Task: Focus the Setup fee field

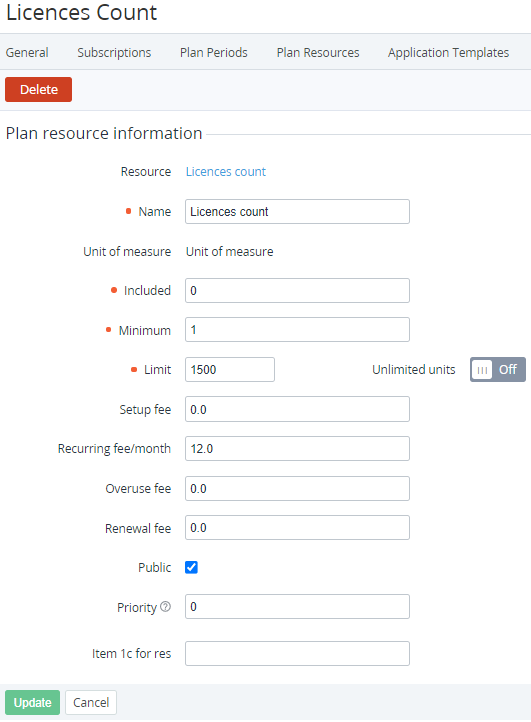Action: point(297,409)
